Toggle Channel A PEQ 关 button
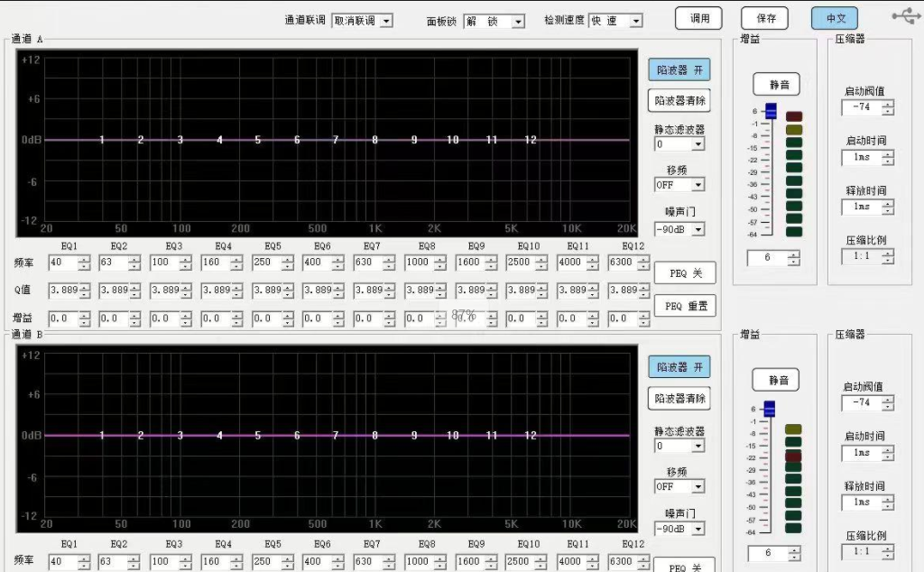This screenshot has height=572, width=924. (x=686, y=273)
